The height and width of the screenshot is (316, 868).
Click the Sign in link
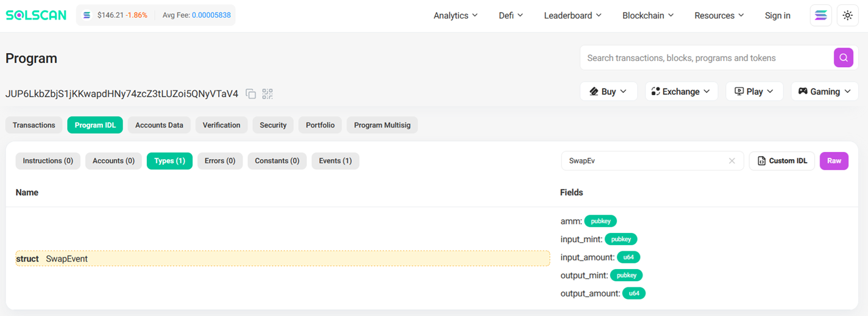point(777,16)
